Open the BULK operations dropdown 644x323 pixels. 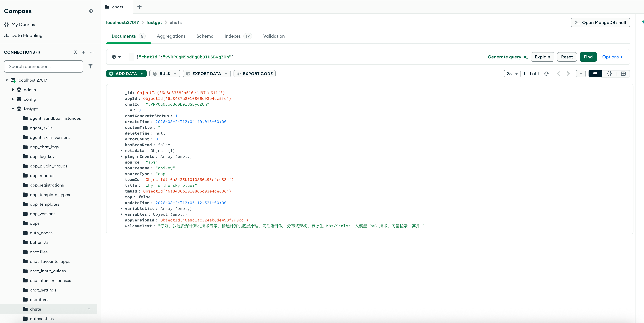(x=165, y=74)
